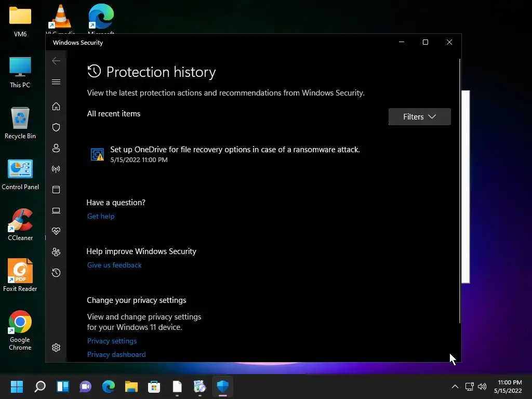
Task: Open App & browser control icon
Action: click(56, 190)
